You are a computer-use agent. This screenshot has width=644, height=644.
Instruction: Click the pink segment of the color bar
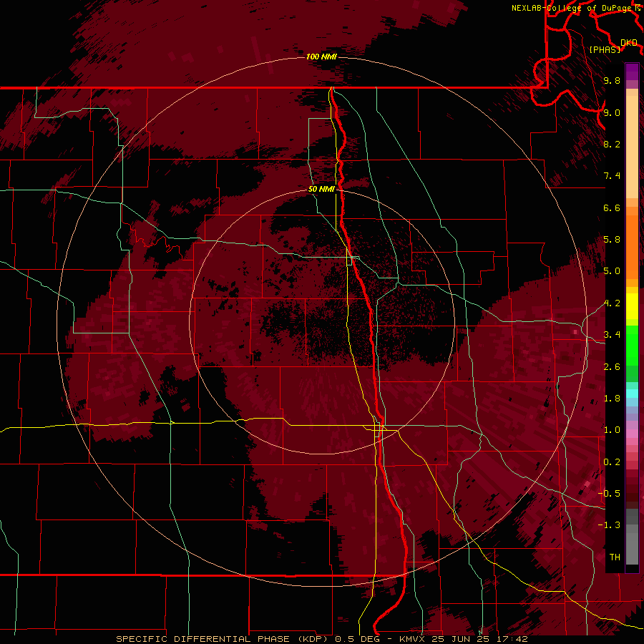click(x=632, y=434)
